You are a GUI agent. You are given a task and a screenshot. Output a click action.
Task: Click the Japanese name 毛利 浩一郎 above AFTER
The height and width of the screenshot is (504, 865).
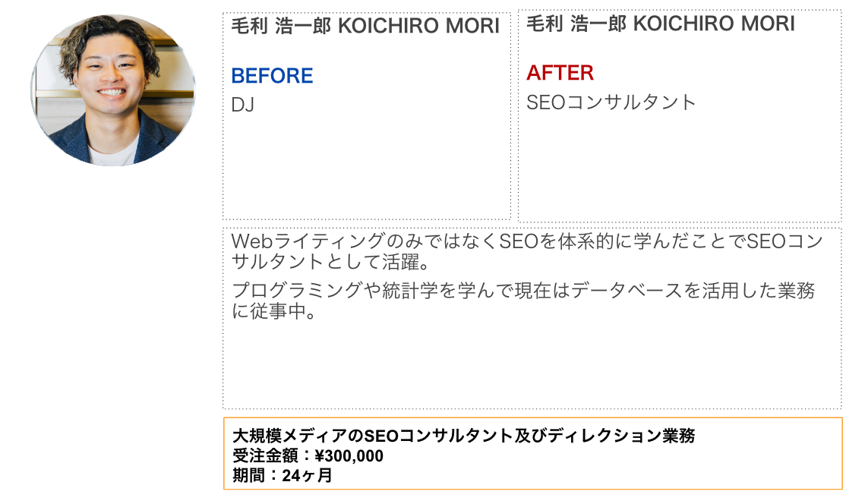[576, 24]
